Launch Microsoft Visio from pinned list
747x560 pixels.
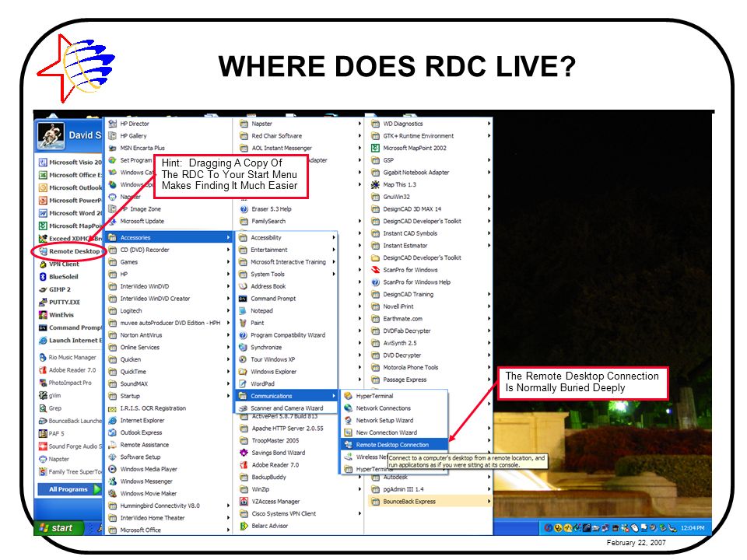[70, 163]
